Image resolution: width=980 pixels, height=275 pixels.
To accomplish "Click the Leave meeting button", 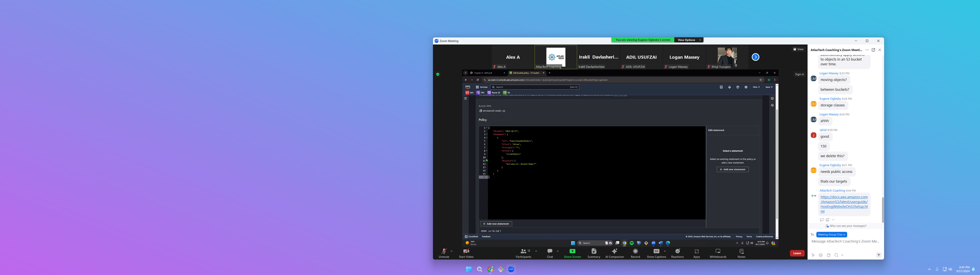I will 797,253.
